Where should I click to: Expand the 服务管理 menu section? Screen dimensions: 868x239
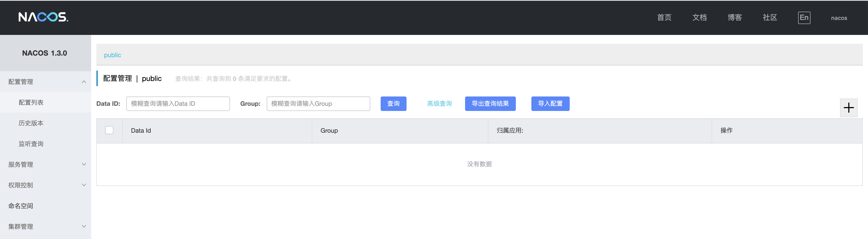[46, 164]
